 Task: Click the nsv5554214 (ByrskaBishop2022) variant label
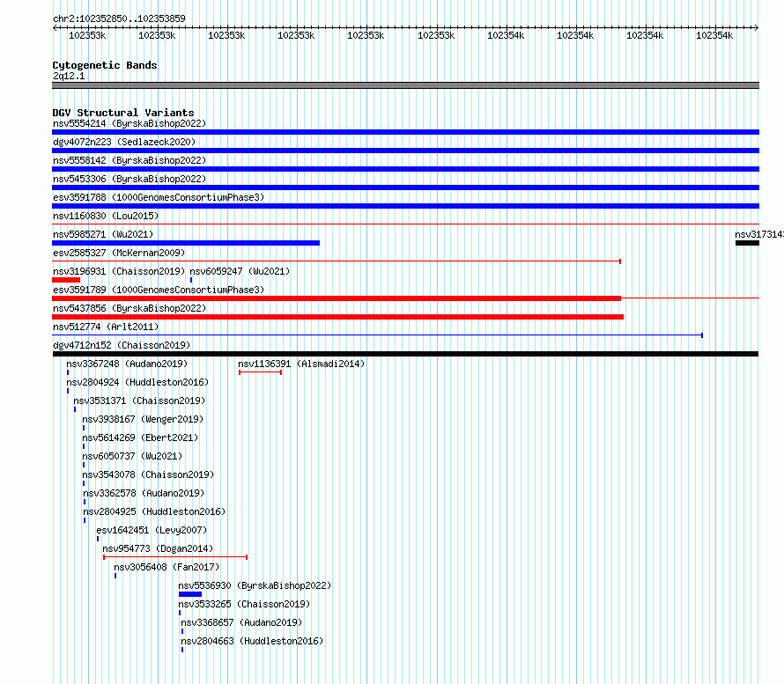point(129,123)
